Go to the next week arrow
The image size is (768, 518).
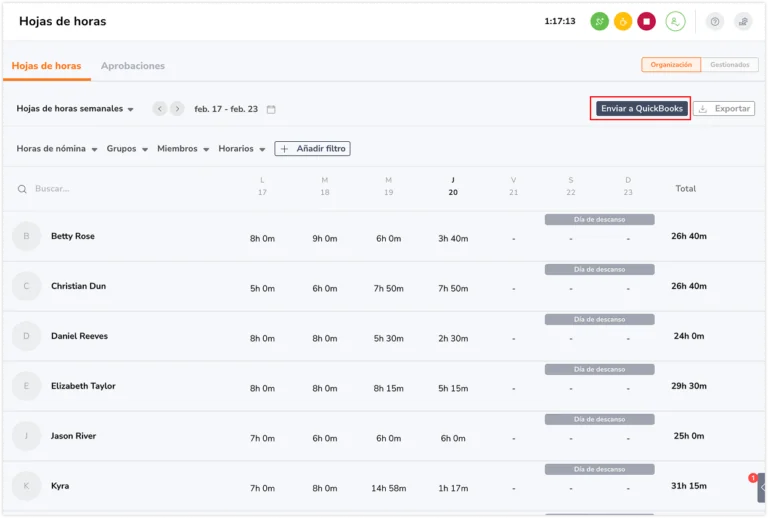point(177,109)
